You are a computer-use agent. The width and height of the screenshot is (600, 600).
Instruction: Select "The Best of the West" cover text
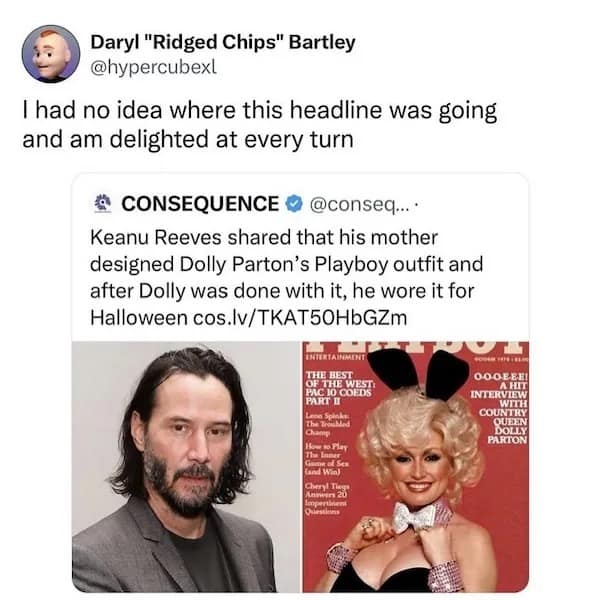338,388
